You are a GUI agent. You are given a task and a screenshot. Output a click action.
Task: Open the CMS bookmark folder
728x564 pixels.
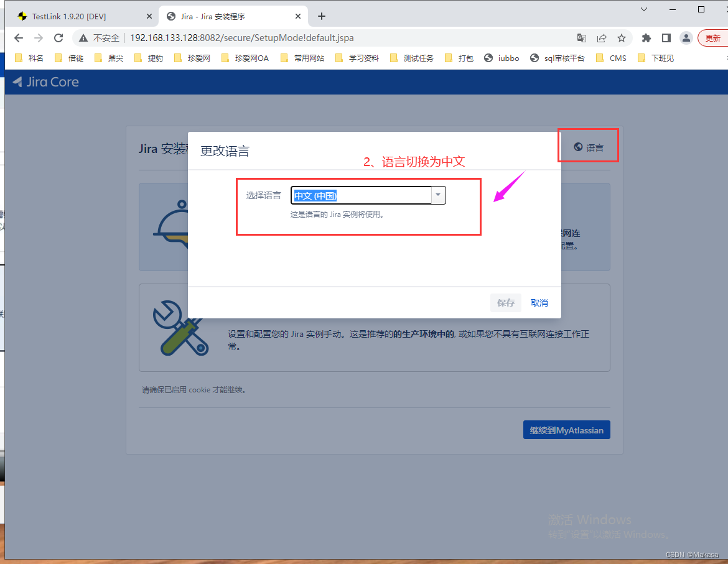(x=612, y=58)
